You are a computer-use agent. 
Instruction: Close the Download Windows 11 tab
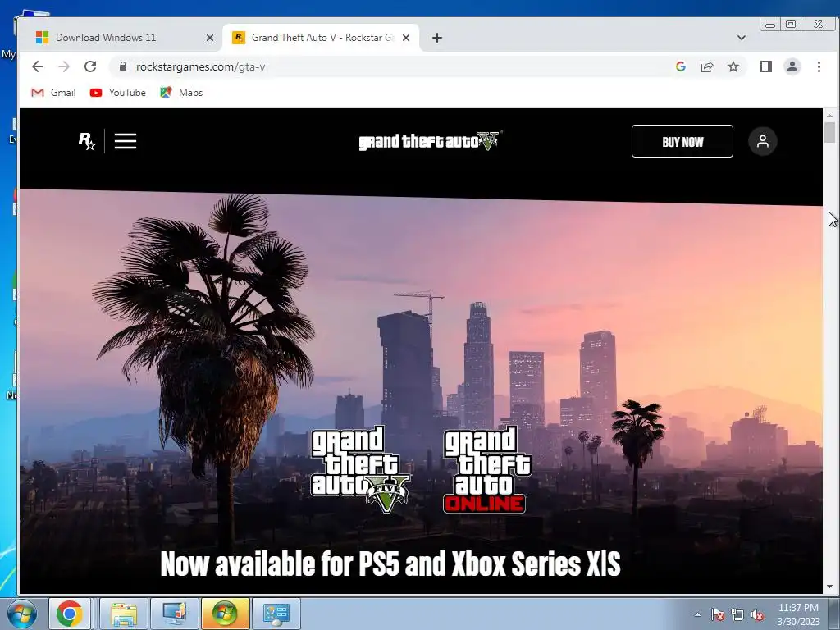210,38
